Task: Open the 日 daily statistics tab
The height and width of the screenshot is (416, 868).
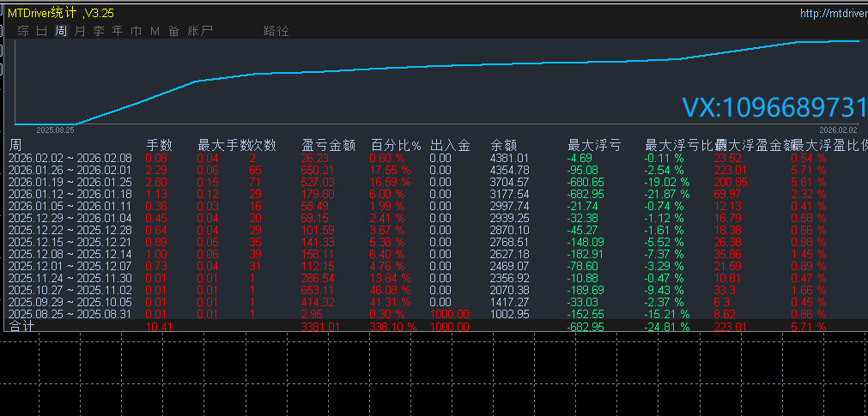Action: coord(42,31)
